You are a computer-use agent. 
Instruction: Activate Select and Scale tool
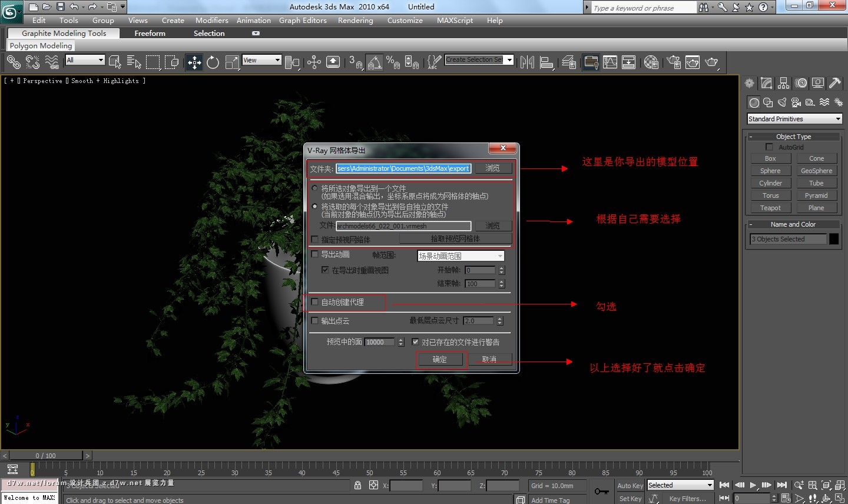[233, 62]
